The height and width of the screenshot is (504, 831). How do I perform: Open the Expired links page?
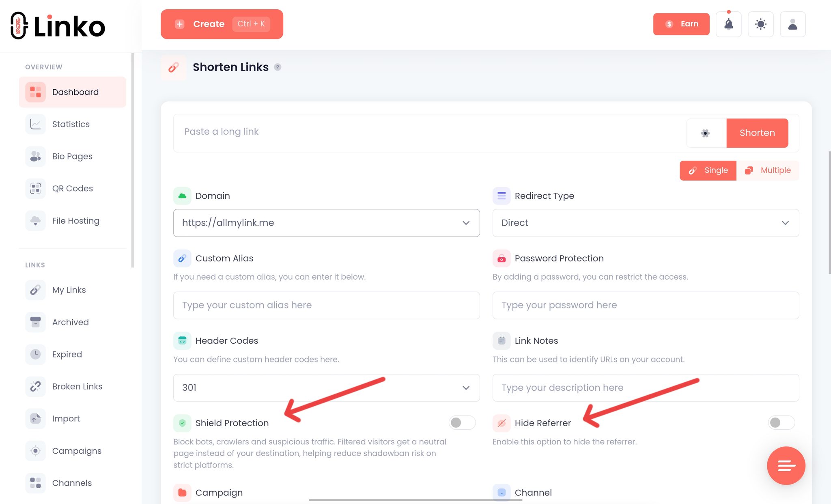point(73,354)
